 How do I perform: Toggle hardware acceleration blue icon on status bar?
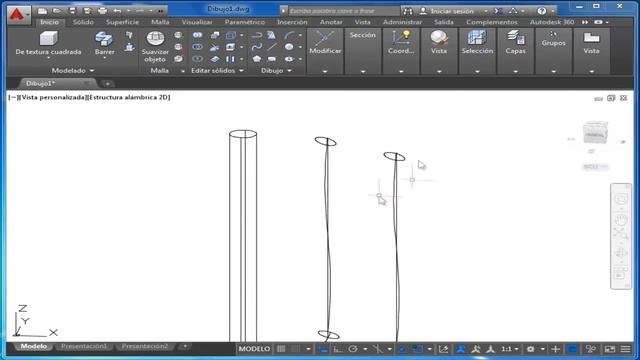[x=573, y=349]
